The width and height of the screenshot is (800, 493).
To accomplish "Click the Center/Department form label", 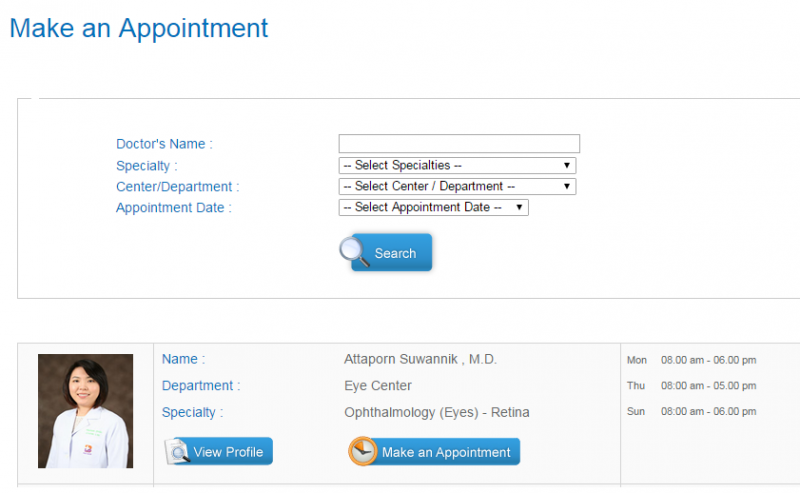I will 177,187.
